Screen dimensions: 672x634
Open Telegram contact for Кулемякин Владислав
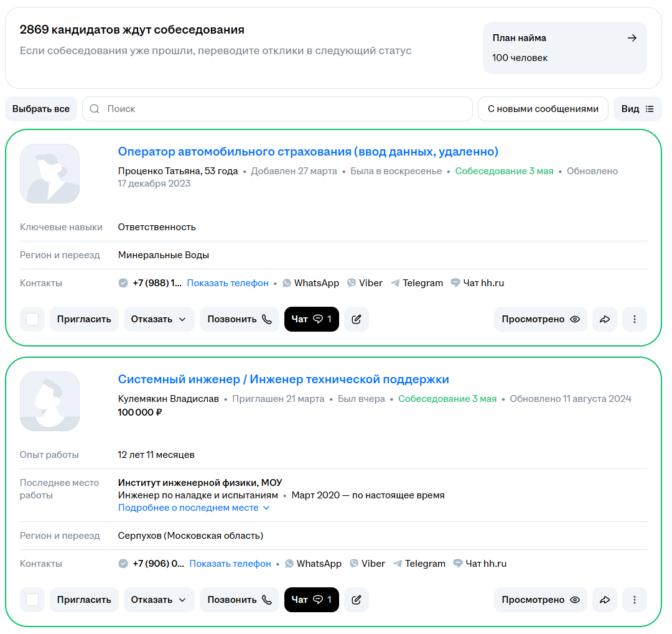[x=419, y=564]
